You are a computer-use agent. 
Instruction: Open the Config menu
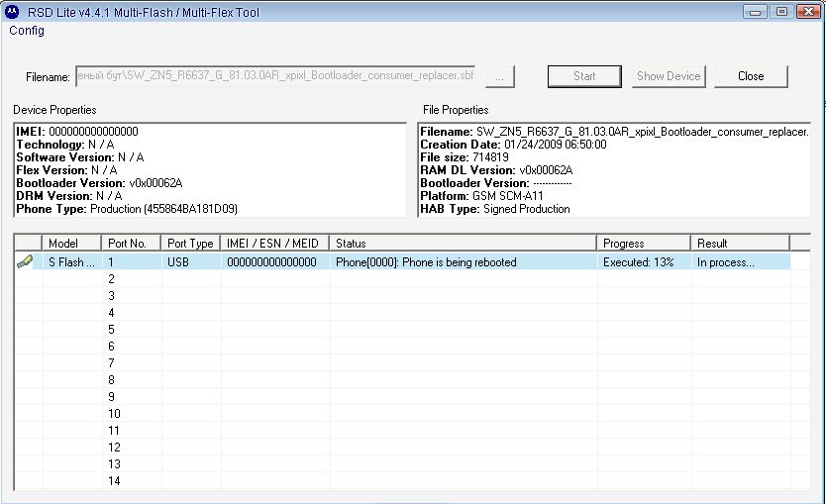coord(27,31)
